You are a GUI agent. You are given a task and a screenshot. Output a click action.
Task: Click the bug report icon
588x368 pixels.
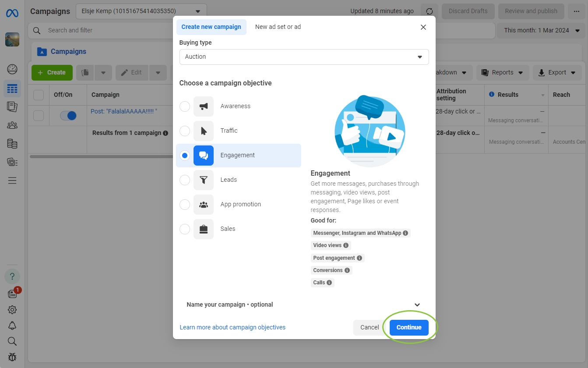(12, 357)
